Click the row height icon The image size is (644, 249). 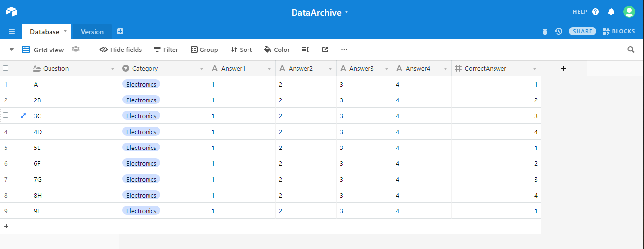coord(305,50)
